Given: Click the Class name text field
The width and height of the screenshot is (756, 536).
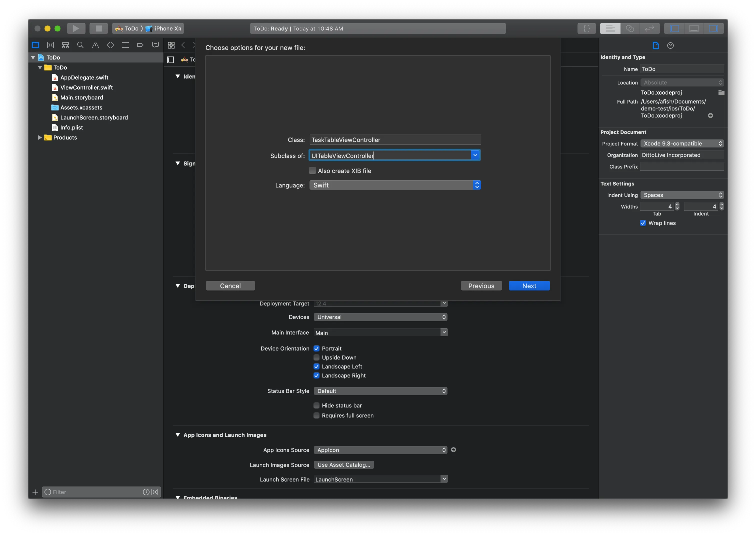Looking at the screenshot, I should 395,139.
